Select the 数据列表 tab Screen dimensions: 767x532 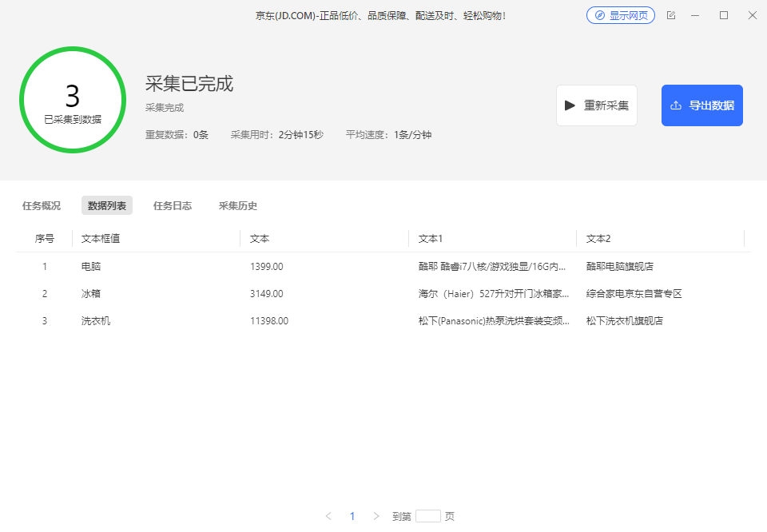click(107, 206)
